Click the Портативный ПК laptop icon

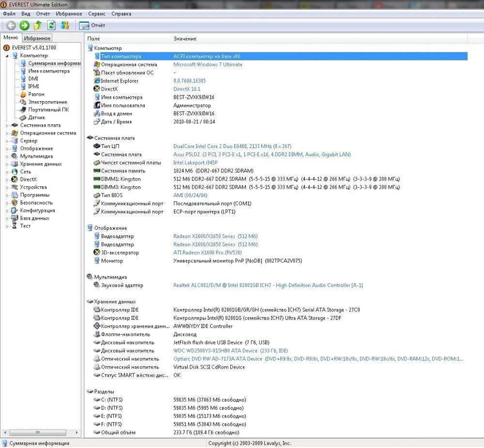pyautogui.click(x=23, y=109)
